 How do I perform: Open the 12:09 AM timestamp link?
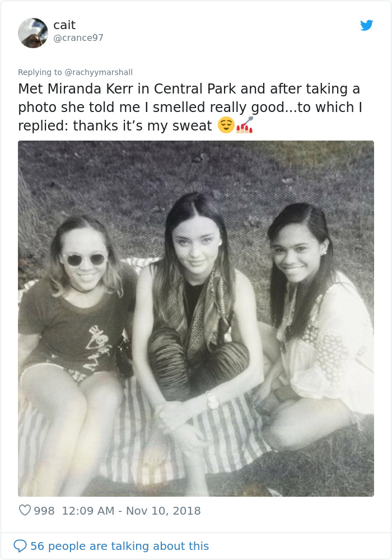point(88,511)
